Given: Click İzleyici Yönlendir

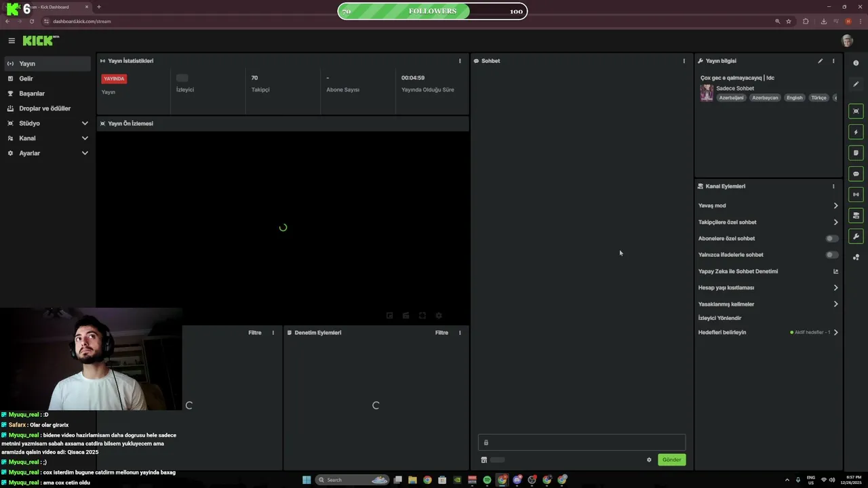Looking at the screenshot, I should (719, 318).
